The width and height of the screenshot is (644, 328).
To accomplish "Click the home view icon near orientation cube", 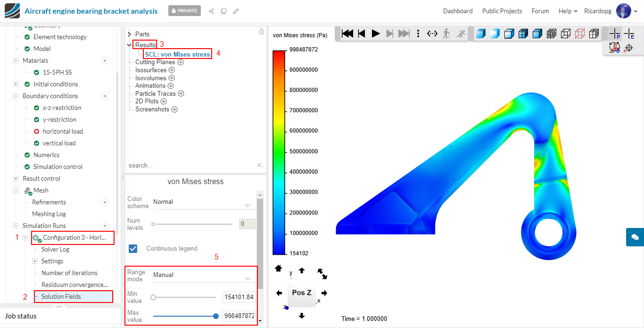I will coord(278,269).
